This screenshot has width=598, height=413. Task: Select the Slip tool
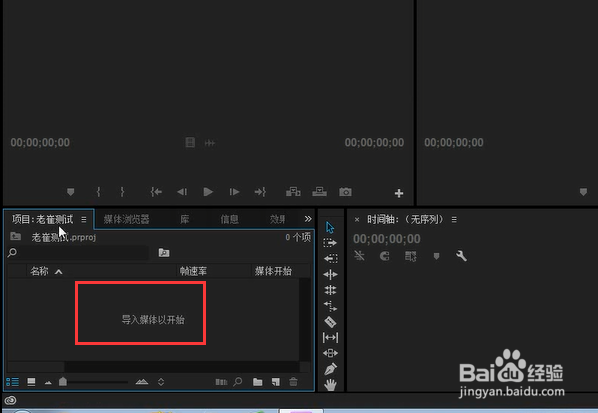point(330,337)
